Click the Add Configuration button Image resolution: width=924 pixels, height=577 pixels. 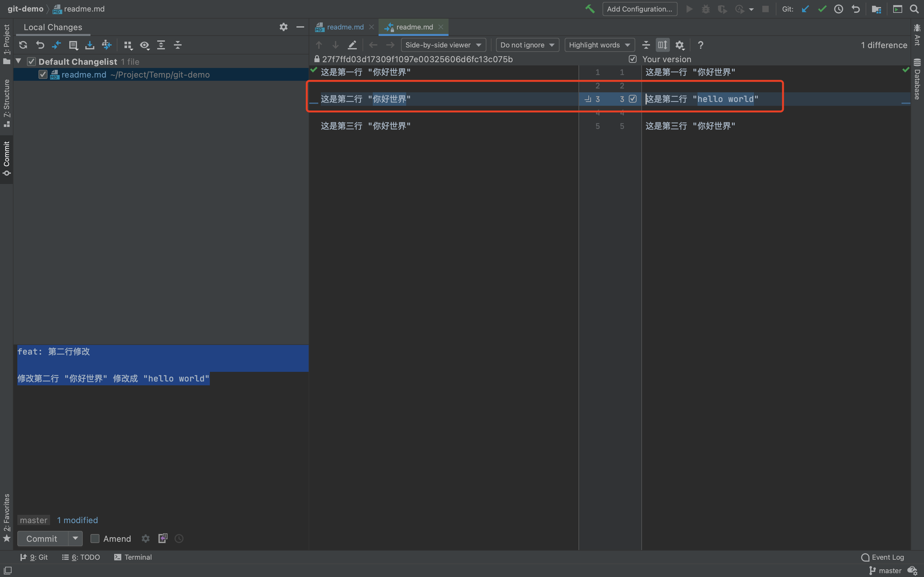pos(639,9)
